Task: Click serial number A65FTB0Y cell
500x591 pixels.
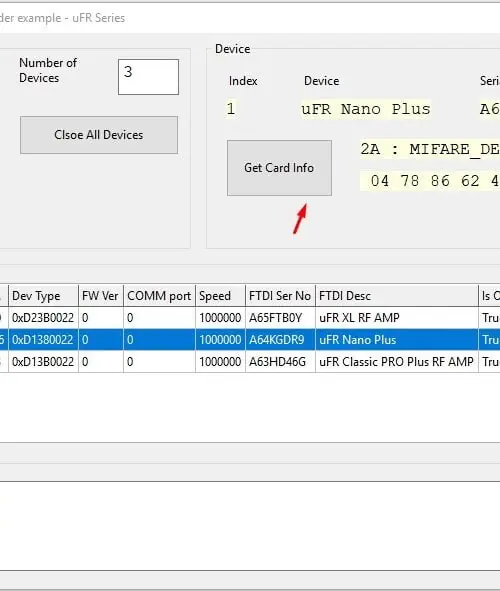Action: click(280, 318)
